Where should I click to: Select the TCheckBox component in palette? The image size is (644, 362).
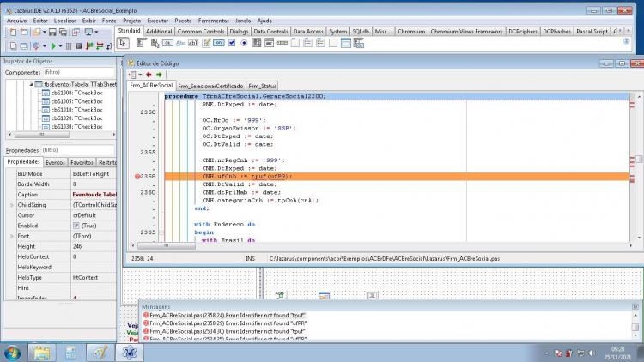[232, 43]
